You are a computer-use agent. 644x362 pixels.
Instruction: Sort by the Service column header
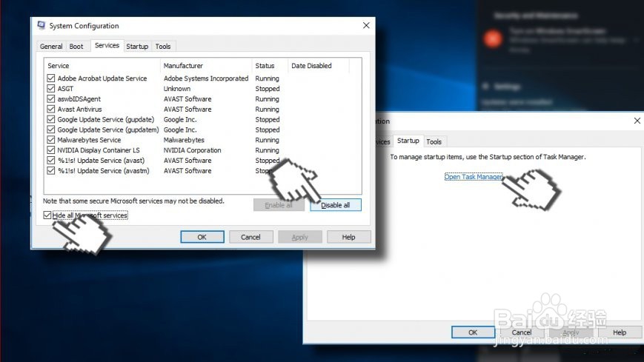(102, 66)
